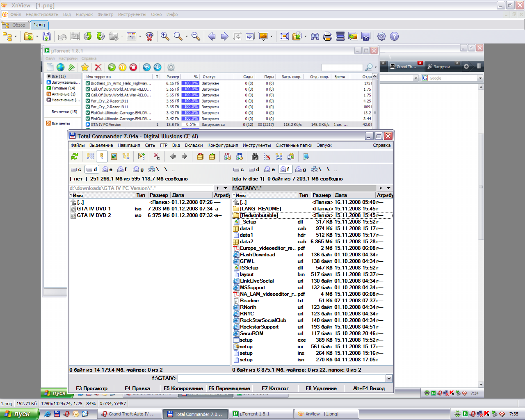The height and width of the screenshot is (420, 525).
Task: Toggle drive f button in right Total Commander panel
Action: [x=285, y=169]
